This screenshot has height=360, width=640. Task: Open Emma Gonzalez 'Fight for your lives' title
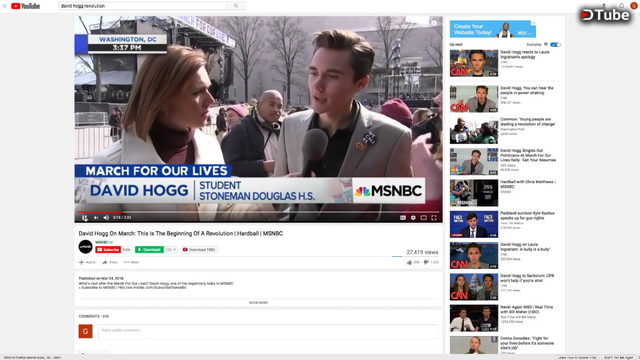pyautogui.click(x=527, y=343)
